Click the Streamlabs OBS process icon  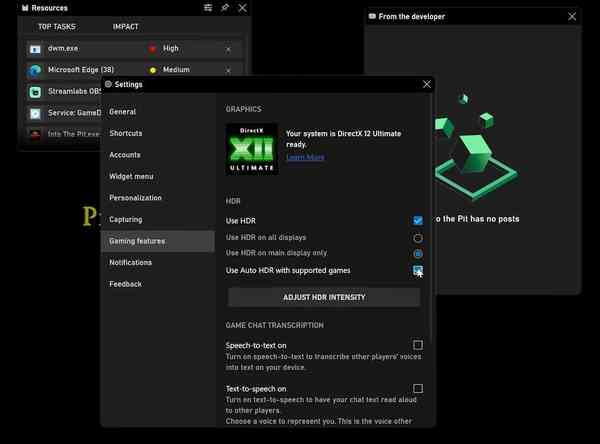coord(35,91)
